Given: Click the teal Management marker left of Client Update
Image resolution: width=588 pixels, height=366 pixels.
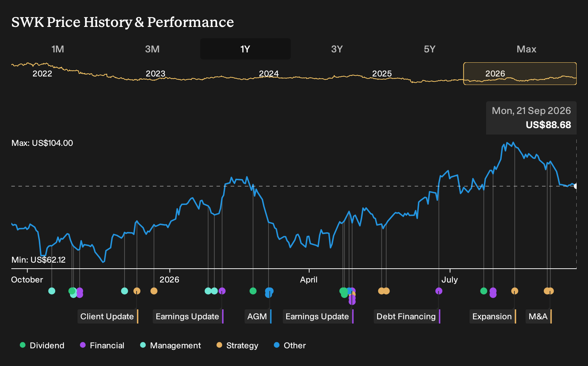Looking at the screenshot, I should click(125, 291).
